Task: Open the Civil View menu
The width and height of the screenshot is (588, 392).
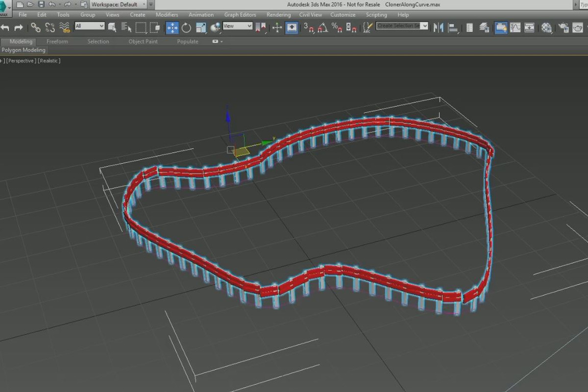Action: coord(311,15)
